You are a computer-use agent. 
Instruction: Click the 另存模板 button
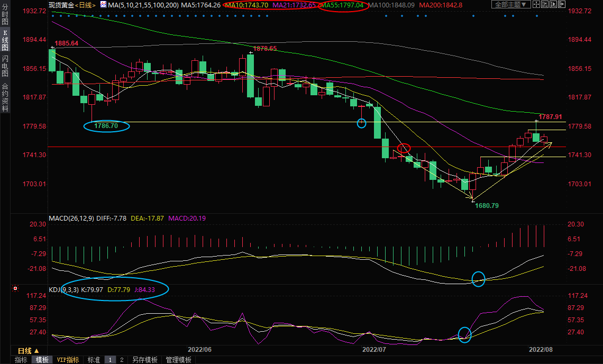click(144, 360)
